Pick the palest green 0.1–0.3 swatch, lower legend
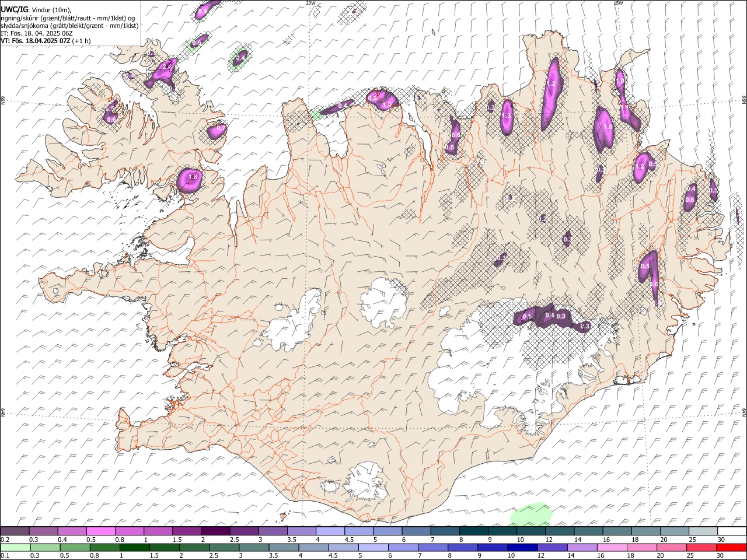The width and height of the screenshot is (747, 560). (15, 548)
